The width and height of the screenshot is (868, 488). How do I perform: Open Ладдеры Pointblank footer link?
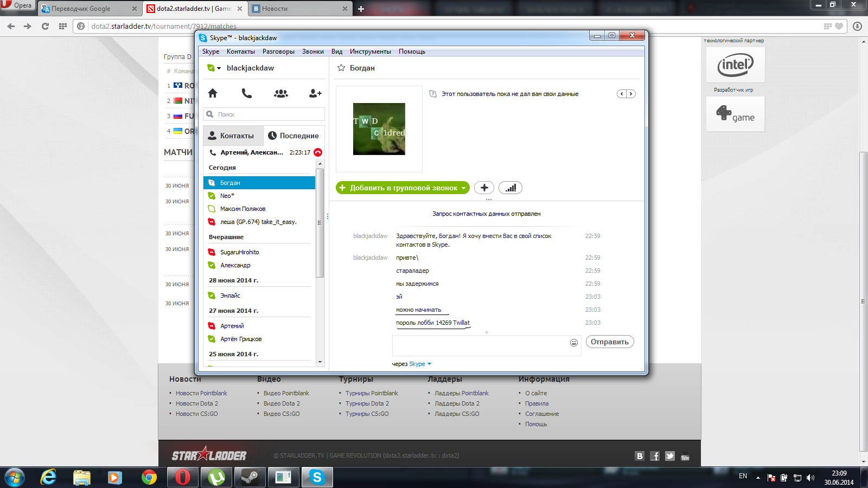click(461, 393)
